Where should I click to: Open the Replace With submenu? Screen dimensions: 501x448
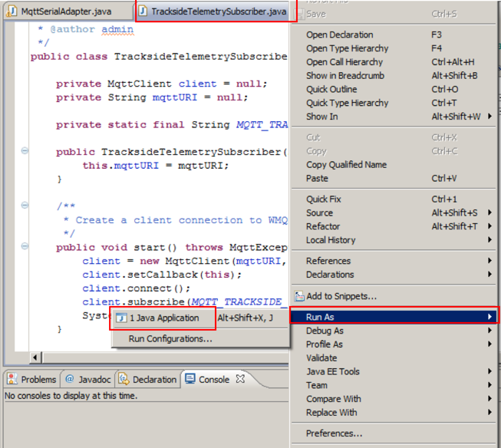(394, 413)
